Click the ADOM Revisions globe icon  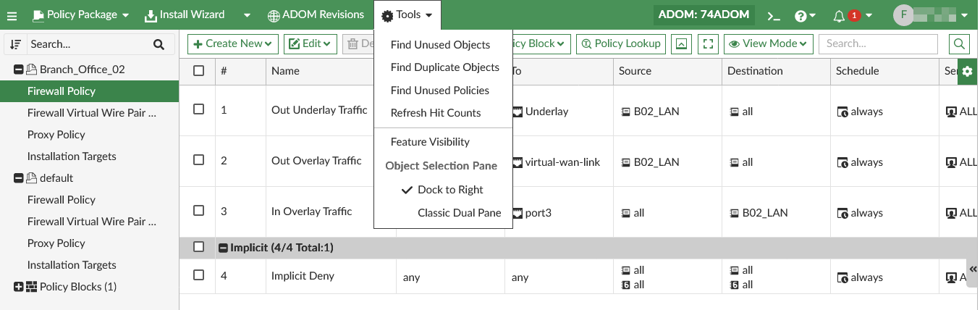274,15
